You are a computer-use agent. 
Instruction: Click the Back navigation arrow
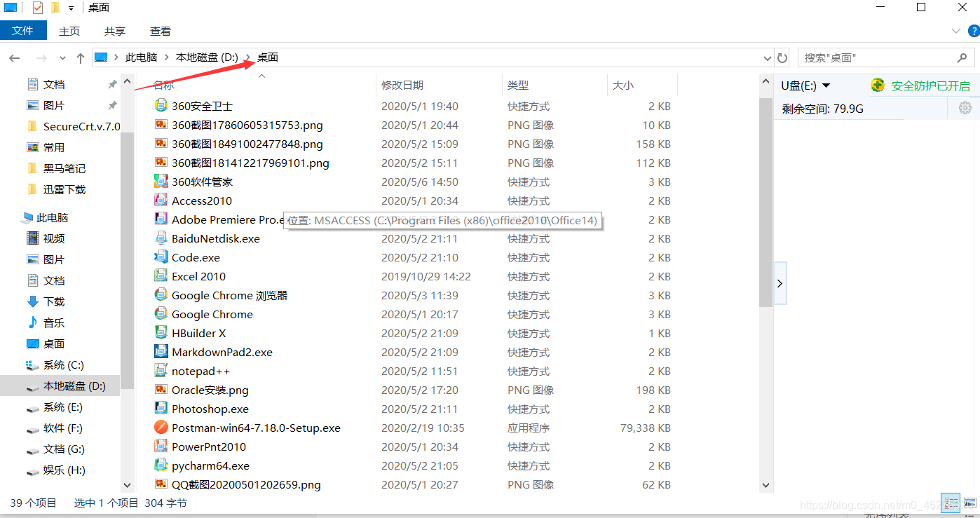point(15,58)
